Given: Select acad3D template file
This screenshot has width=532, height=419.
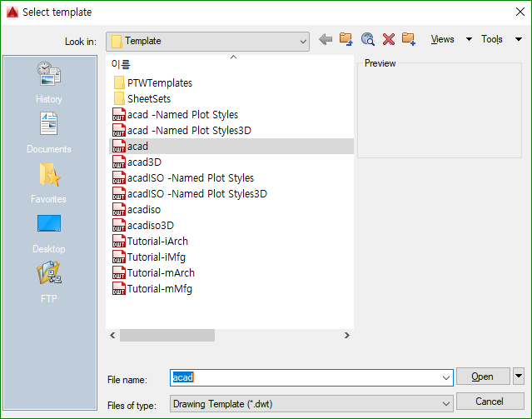Looking at the screenshot, I should 137,162.
